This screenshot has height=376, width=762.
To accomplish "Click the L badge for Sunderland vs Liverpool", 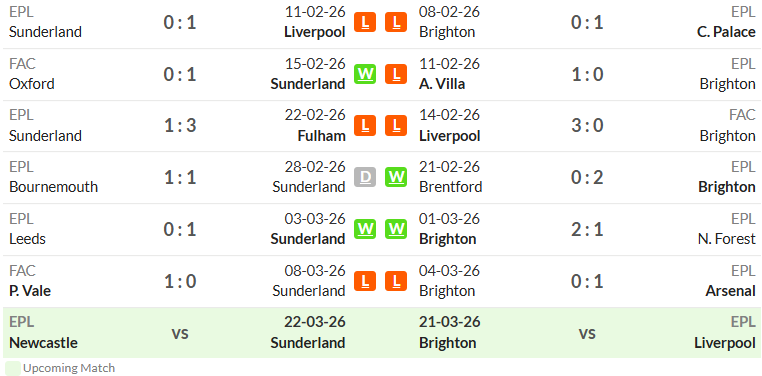I will [365, 22].
